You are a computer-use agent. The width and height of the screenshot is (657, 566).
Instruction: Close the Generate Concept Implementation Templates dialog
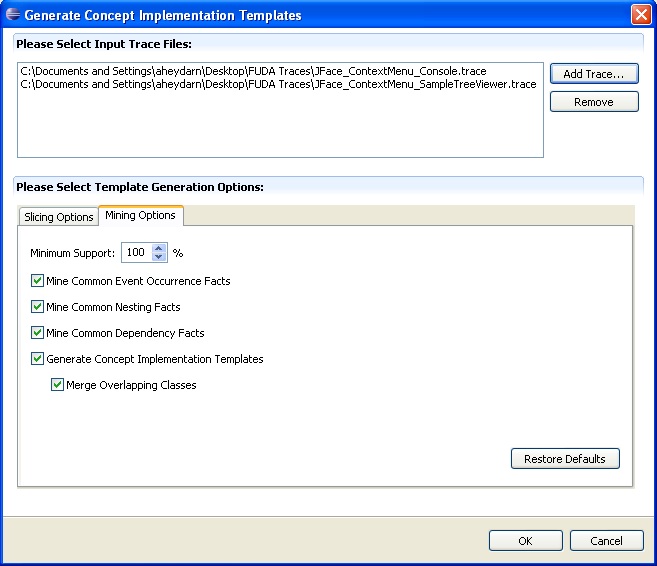pyautogui.click(x=640, y=15)
